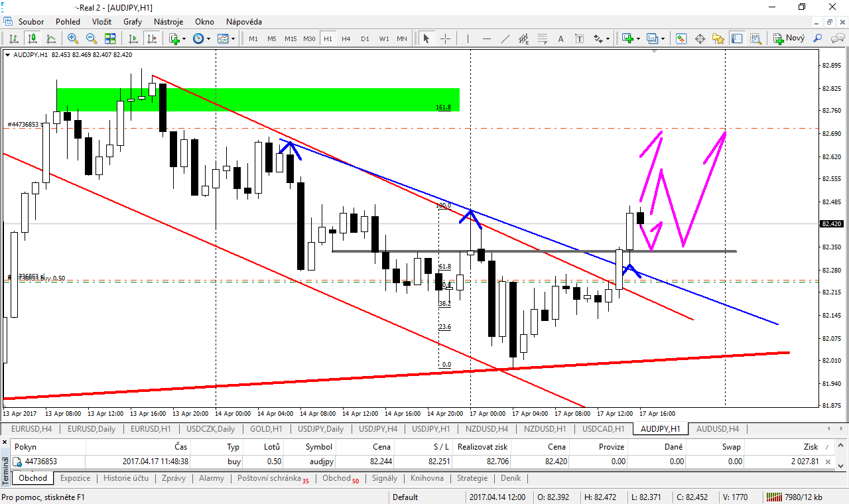Select the arrow cursor tool
849x504 pixels.
pos(426,38)
